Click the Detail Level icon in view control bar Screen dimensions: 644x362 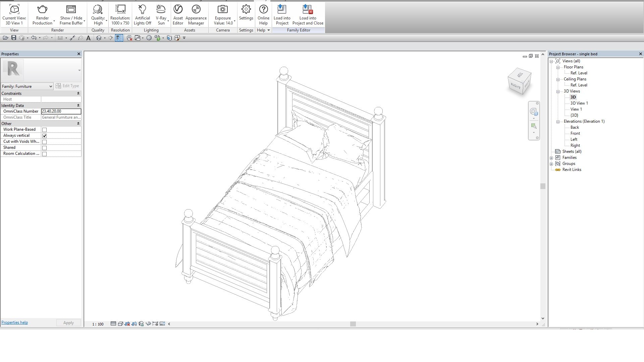(113, 324)
